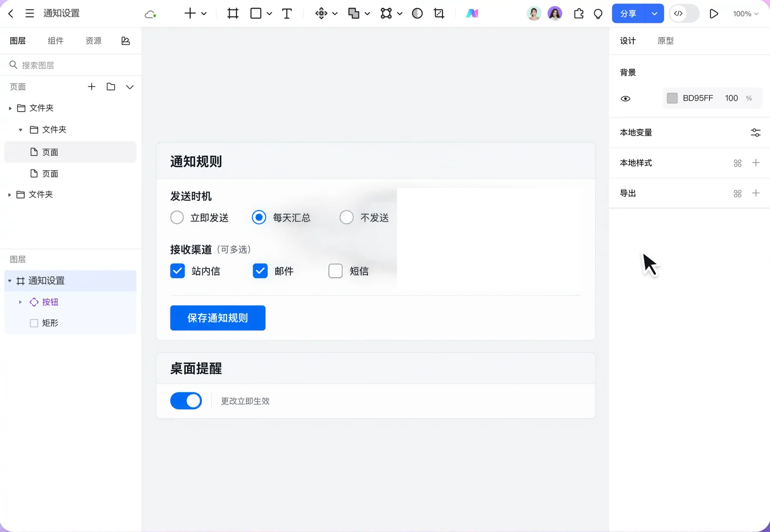Collapse the 通知设置 layer tree
The image size is (770, 532).
pyautogui.click(x=10, y=281)
